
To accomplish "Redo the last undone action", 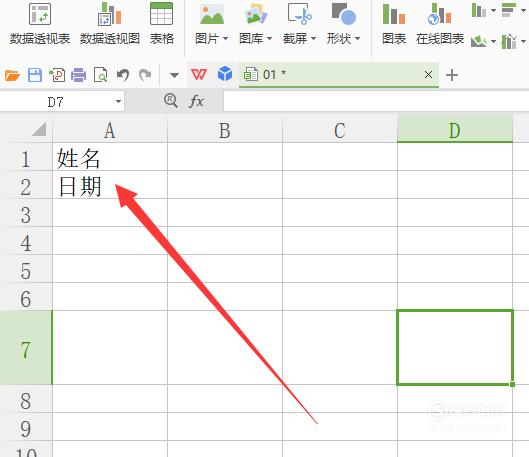I will tap(145, 75).
